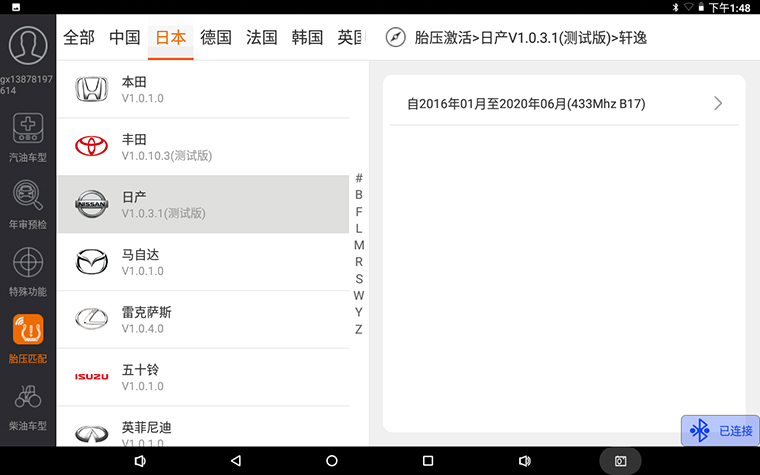Tap the Android recent apps square
Image resolution: width=760 pixels, height=475 pixels.
point(428,460)
